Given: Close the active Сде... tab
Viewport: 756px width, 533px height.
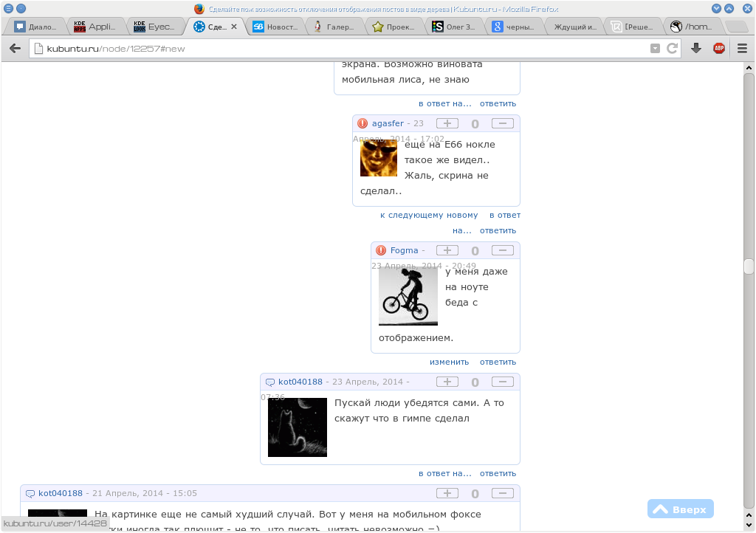Looking at the screenshot, I should tap(234, 27).
